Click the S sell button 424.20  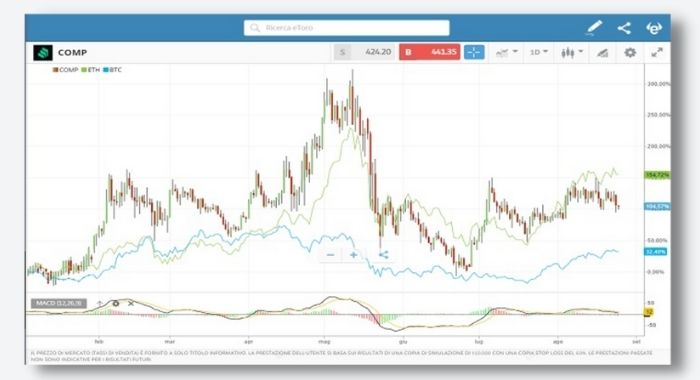364,52
